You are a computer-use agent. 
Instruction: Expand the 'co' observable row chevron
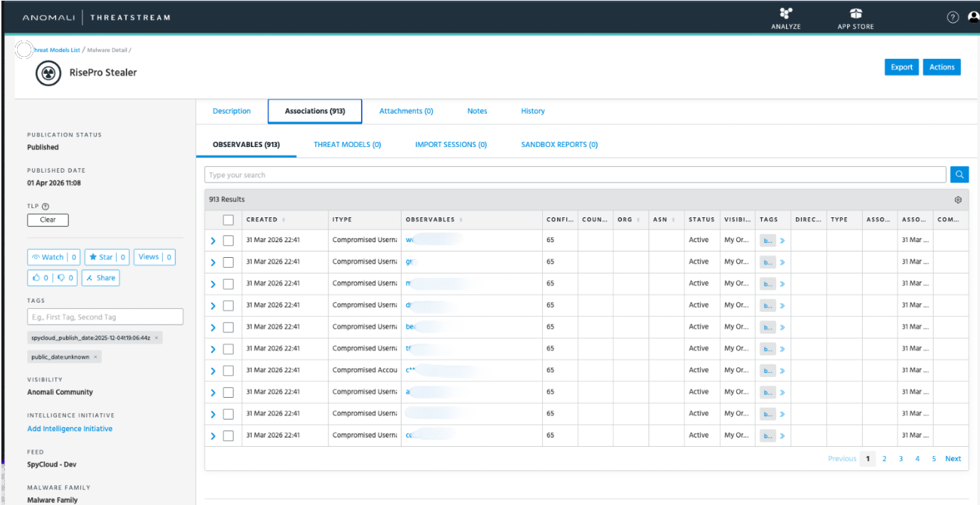[212, 435]
